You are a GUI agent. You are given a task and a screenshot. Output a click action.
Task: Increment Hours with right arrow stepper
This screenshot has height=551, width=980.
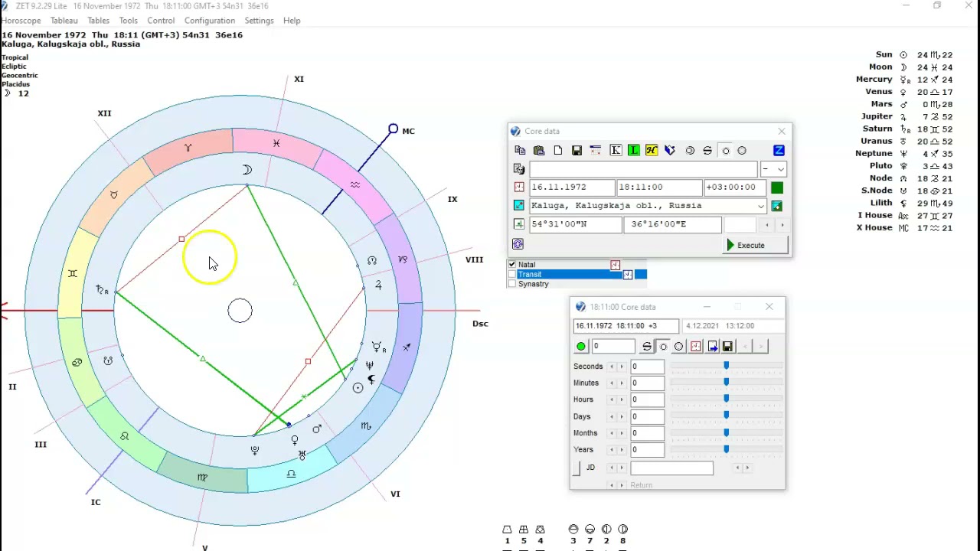click(621, 399)
